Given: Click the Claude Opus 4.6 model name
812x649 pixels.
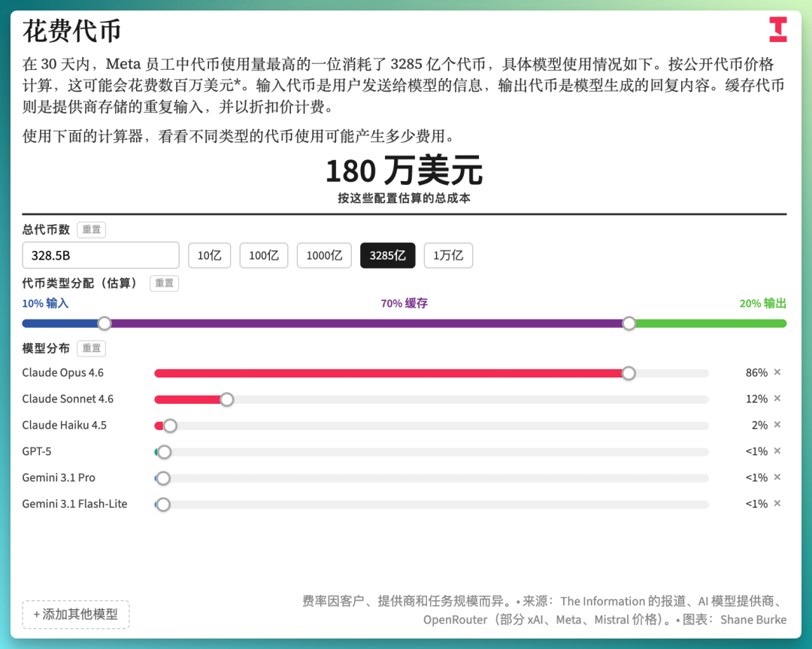Looking at the screenshot, I should click(62, 373).
